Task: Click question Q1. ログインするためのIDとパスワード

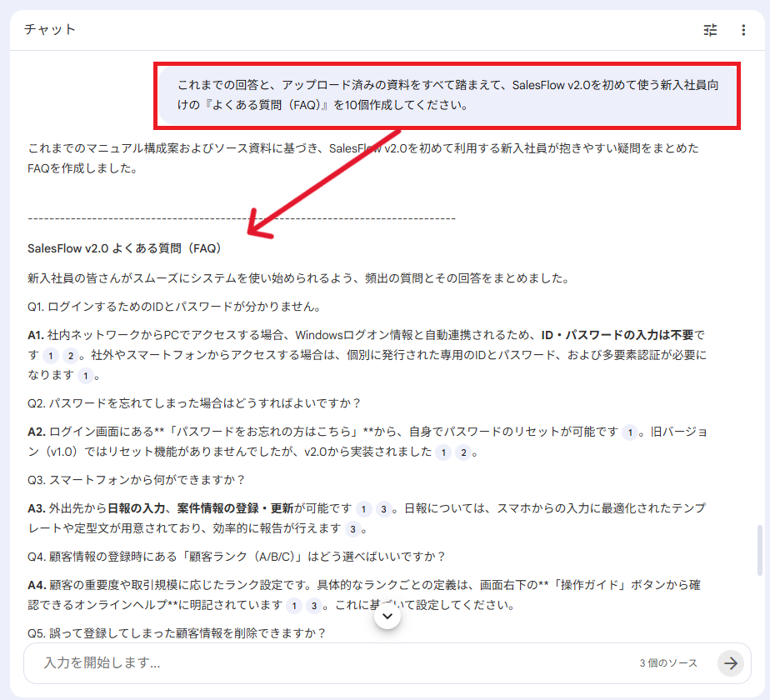Action: tap(174, 307)
